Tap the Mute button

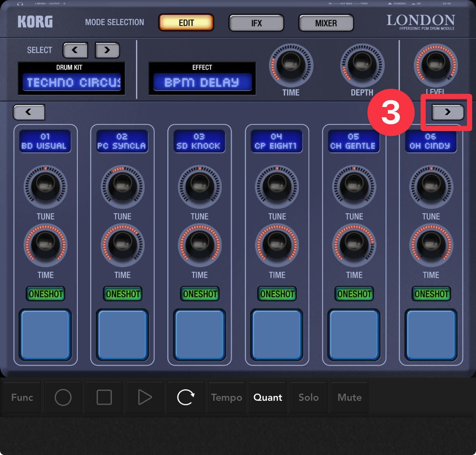(x=349, y=397)
